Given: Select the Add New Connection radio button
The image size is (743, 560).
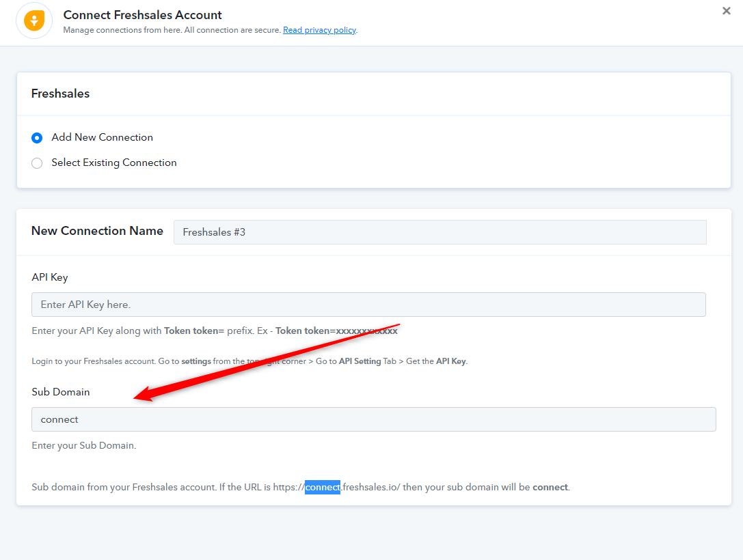Looking at the screenshot, I should pyautogui.click(x=37, y=138).
